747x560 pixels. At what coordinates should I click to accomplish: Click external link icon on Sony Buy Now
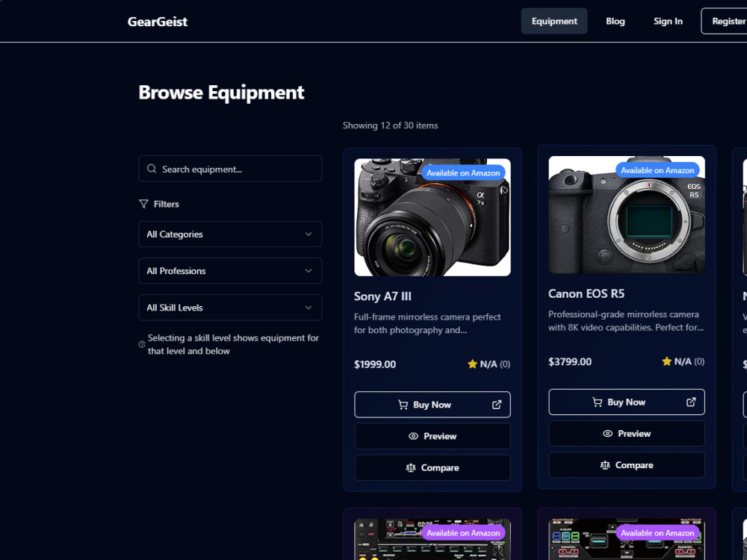tap(497, 405)
